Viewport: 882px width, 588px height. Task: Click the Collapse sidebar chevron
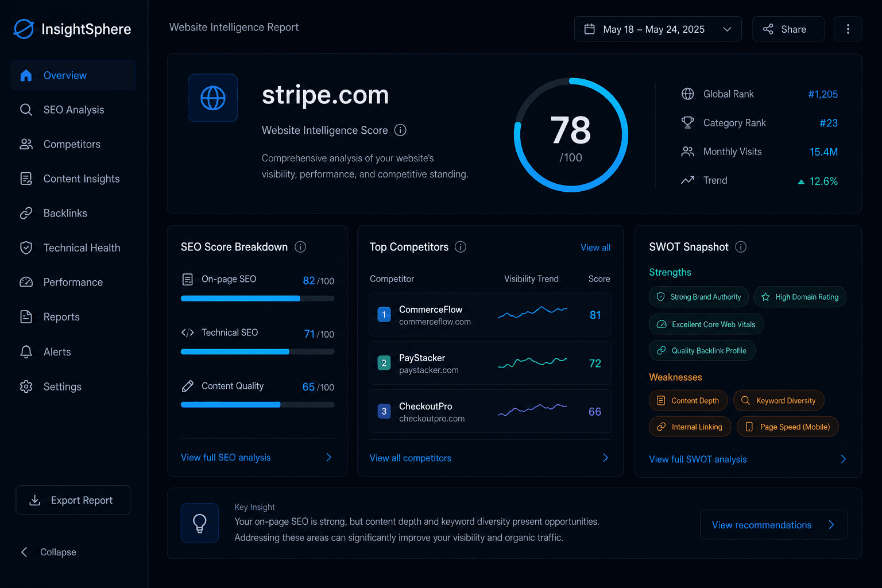[24, 552]
